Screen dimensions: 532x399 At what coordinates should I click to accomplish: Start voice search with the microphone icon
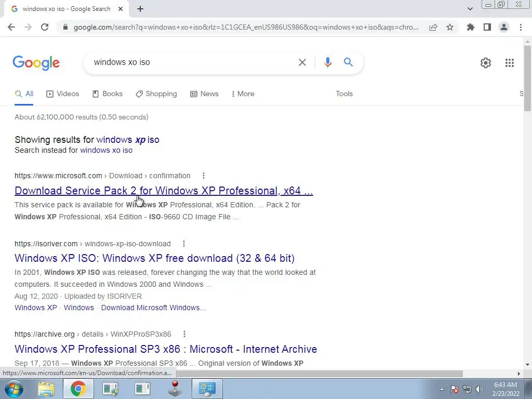tap(327, 62)
